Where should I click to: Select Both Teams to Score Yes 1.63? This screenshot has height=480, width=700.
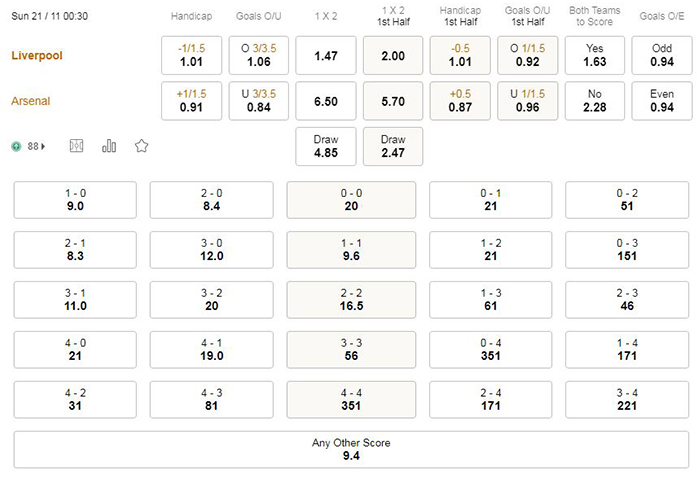point(595,55)
